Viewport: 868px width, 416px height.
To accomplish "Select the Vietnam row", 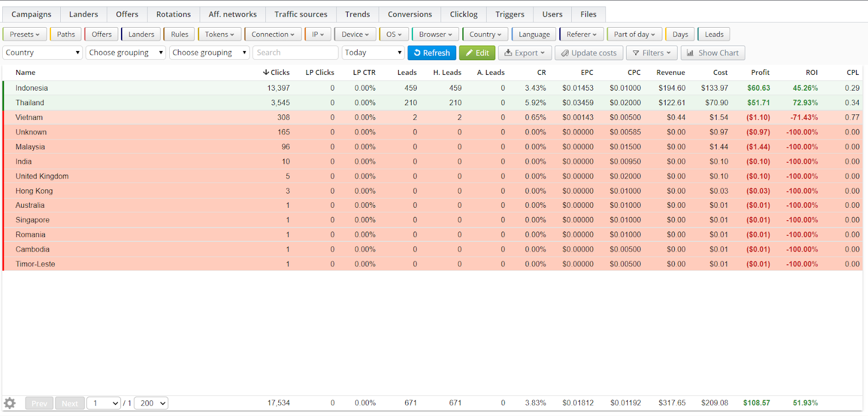I will click(432, 117).
